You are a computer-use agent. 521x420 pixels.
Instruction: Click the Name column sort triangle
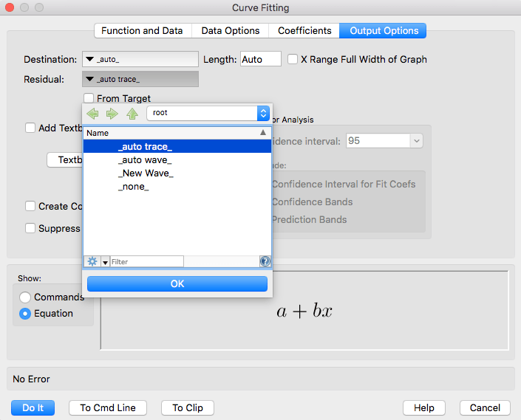click(x=262, y=133)
